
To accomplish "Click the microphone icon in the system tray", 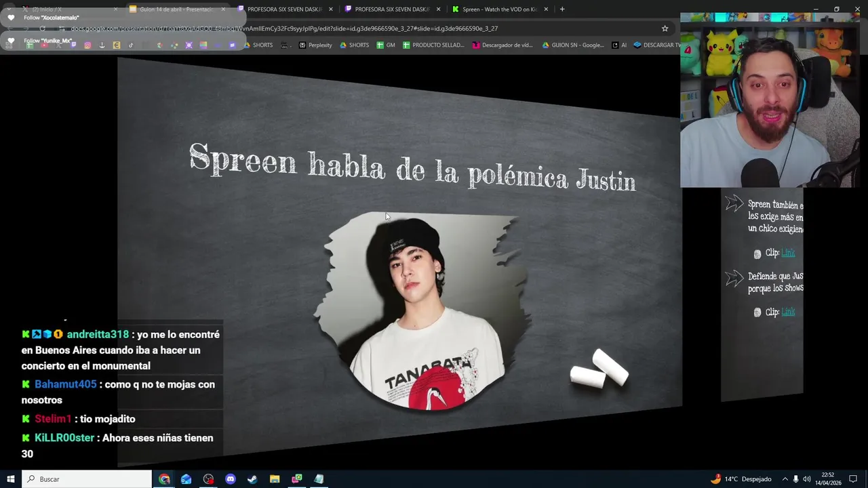I will click(795, 479).
